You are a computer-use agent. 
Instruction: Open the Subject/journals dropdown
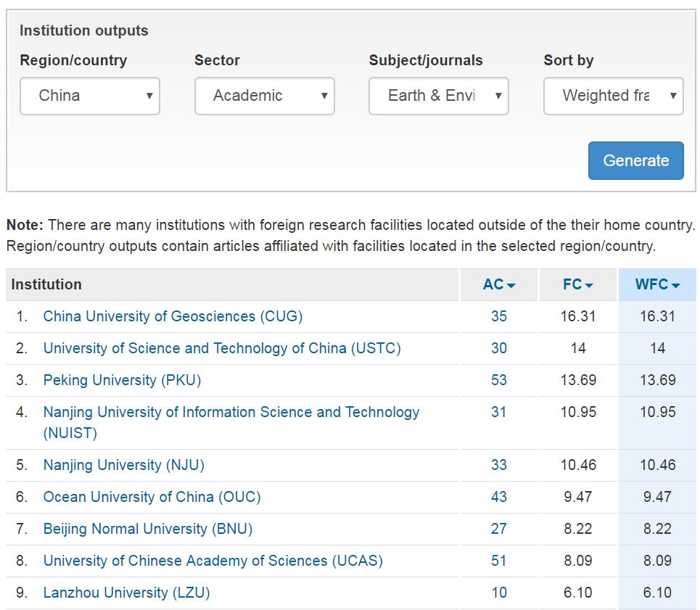[438, 96]
